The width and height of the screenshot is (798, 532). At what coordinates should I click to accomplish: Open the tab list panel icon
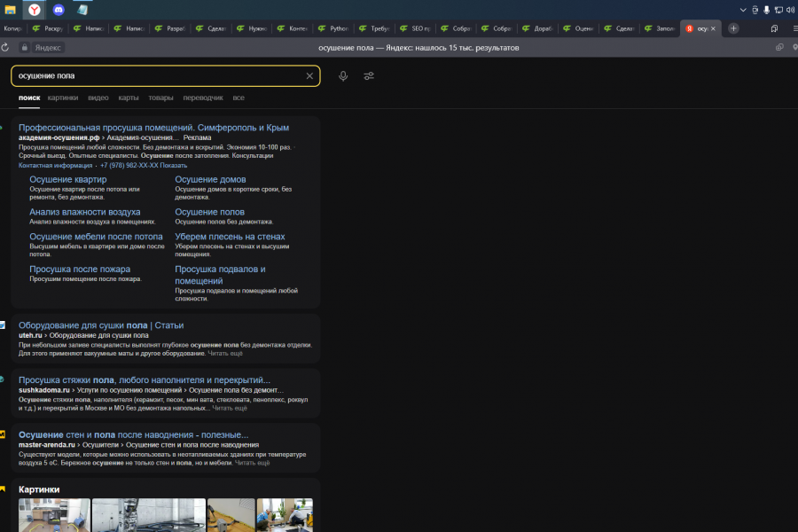[774, 28]
